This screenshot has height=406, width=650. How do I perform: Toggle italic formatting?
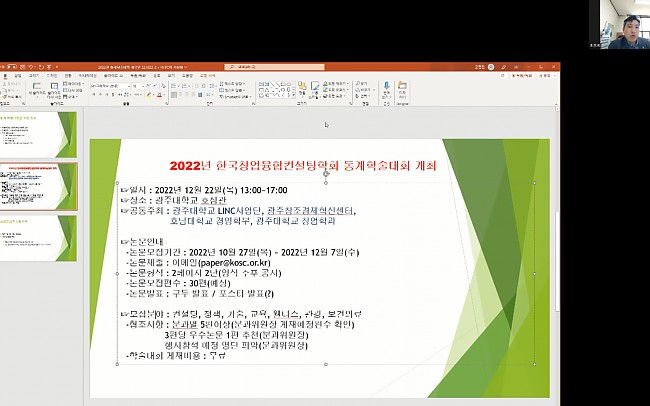(101, 95)
